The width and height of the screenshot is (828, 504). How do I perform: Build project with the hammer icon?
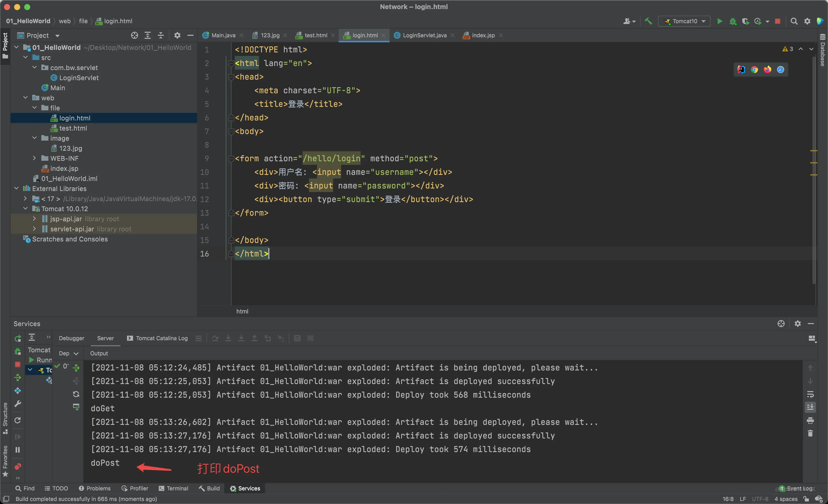[x=648, y=21]
